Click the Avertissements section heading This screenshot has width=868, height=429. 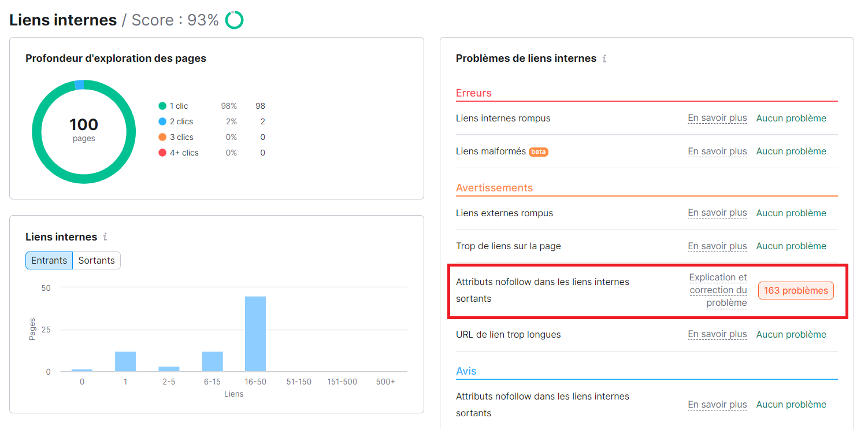coord(494,188)
